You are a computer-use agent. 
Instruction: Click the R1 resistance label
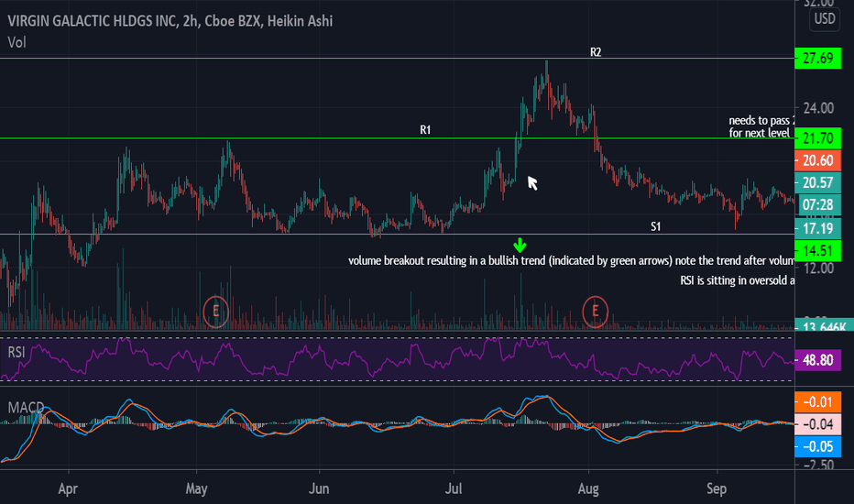pyautogui.click(x=425, y=130)
